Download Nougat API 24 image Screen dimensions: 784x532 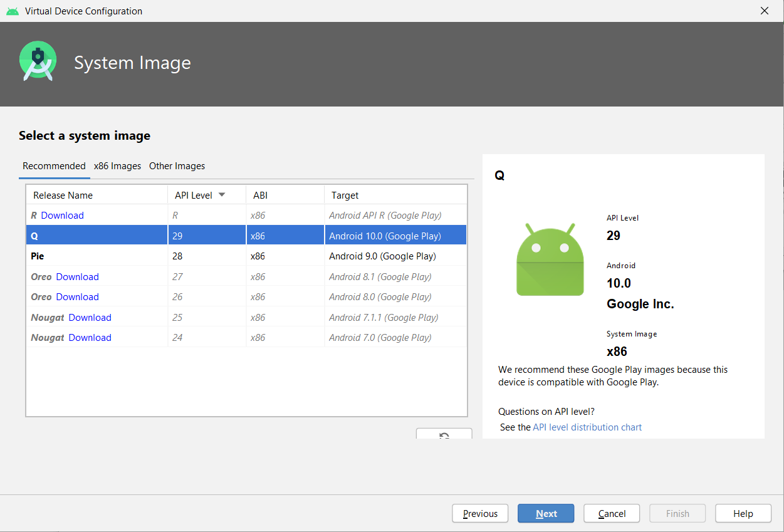pyautogui.click(x=90, y=338)
